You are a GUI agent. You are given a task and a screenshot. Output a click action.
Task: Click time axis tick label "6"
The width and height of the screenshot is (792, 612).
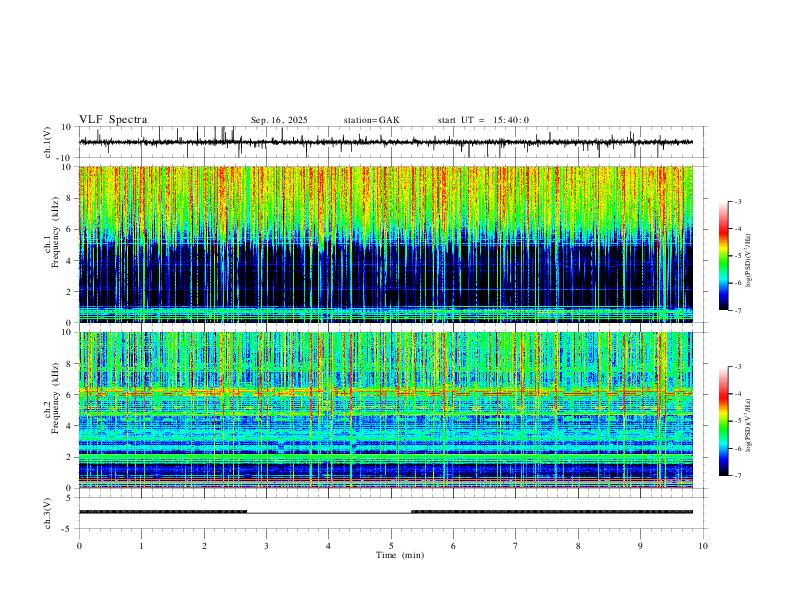click(453, 546)
